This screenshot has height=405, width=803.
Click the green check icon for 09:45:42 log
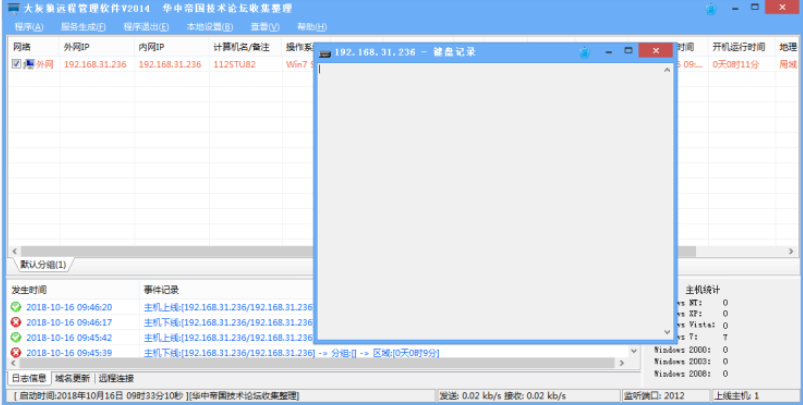[x=16, y=337]
